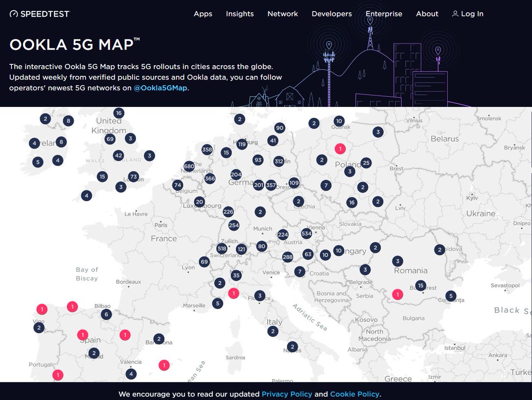Select the 119 cluster near Hamburg
Viewport: 532px width, 400px height.
(x=242, y=144)
